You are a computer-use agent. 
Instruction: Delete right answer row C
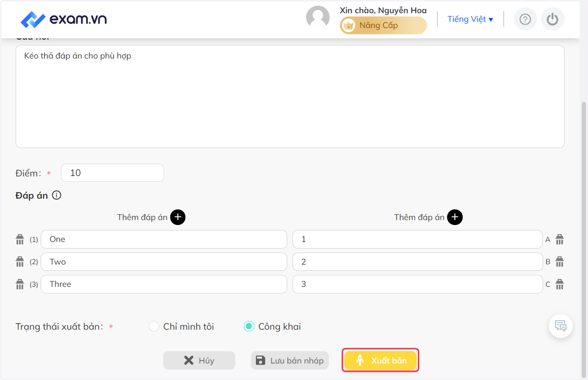click(560, 284)
